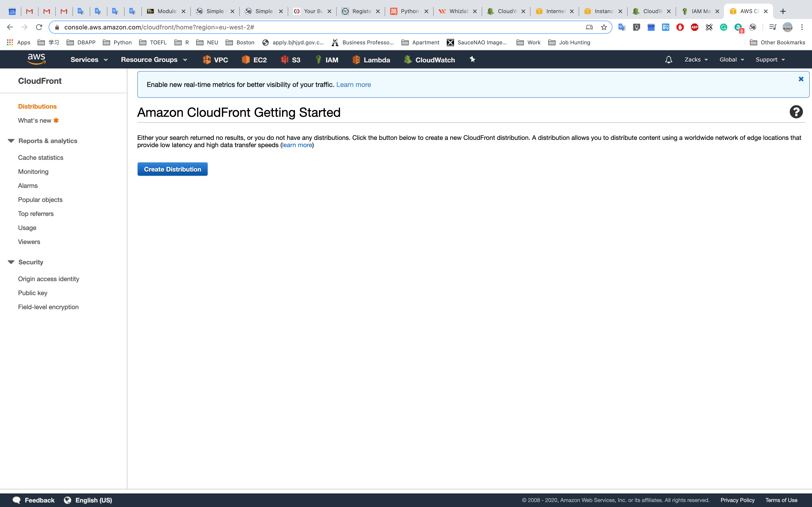The image size is (812, 507).
Task: Open the notifications bell icon
Action: tap(668, 60)
